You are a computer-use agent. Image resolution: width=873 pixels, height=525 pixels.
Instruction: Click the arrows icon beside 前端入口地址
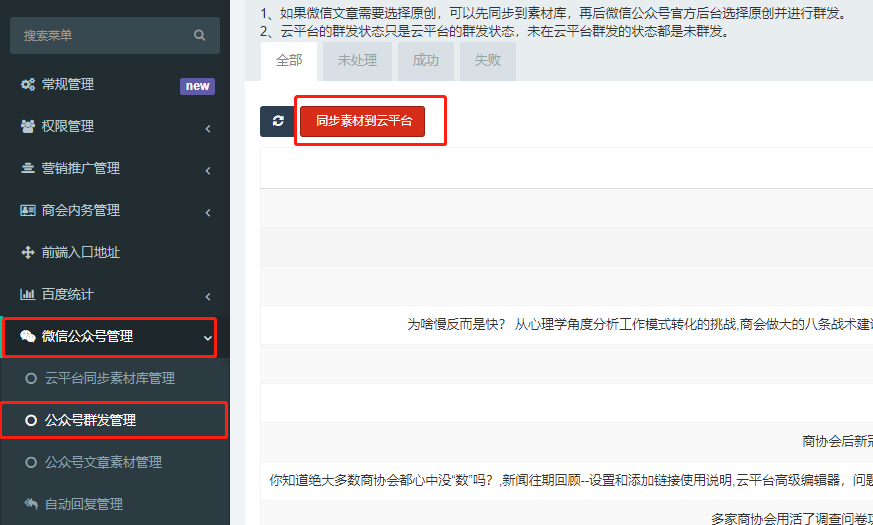[x=28, y=253]
